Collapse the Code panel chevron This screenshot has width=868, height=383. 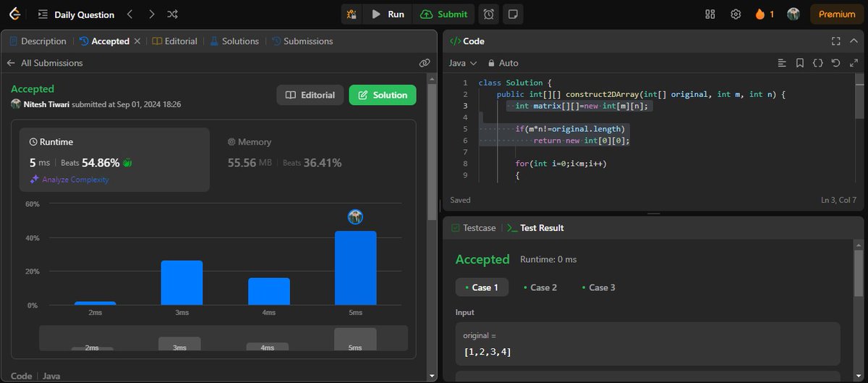point(854,41)
